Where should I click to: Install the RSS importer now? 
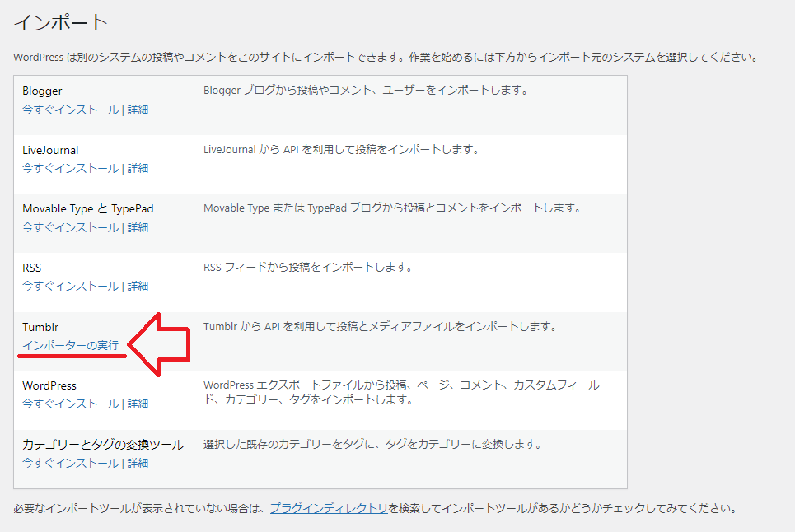coord(71,287)
